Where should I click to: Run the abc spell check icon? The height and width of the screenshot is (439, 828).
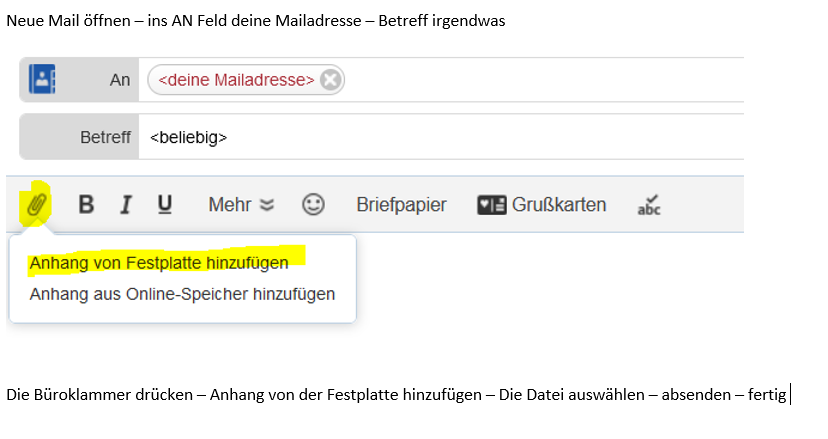tap(649, 205)
